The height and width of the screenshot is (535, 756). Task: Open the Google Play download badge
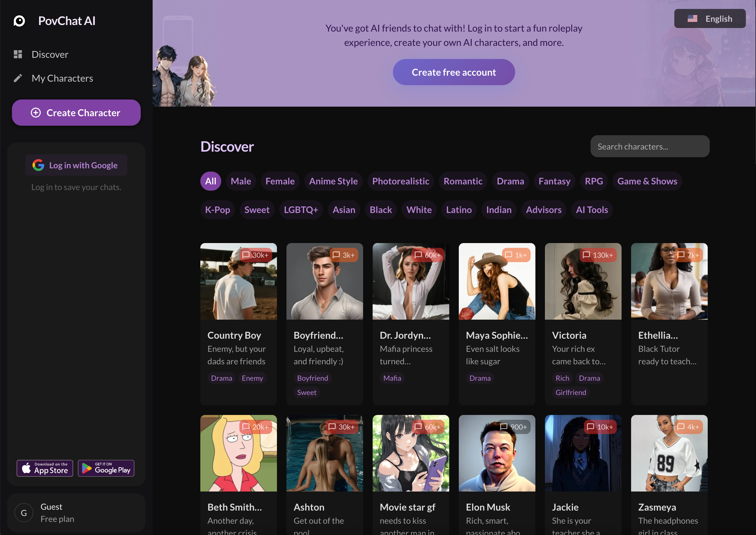[x=106, y=468]
